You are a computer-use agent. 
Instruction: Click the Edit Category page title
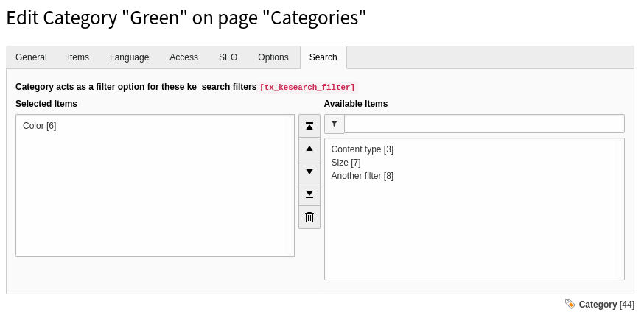[186, 18]
